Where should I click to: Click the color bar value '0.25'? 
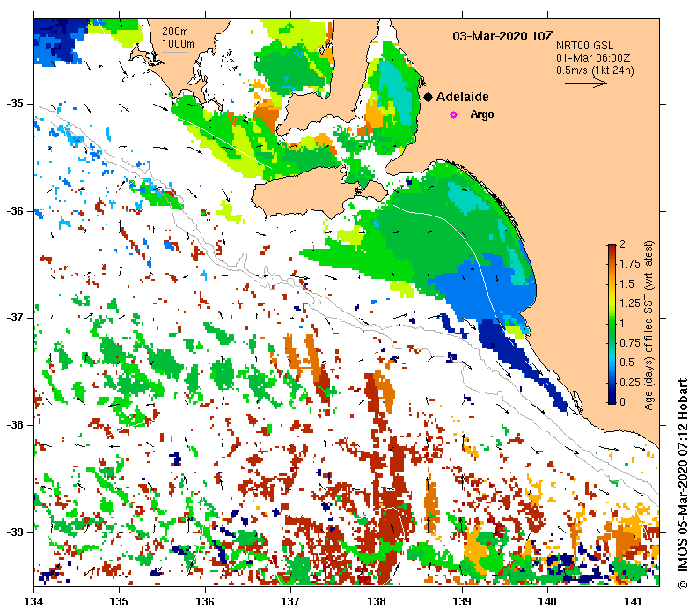click(630, 382)
